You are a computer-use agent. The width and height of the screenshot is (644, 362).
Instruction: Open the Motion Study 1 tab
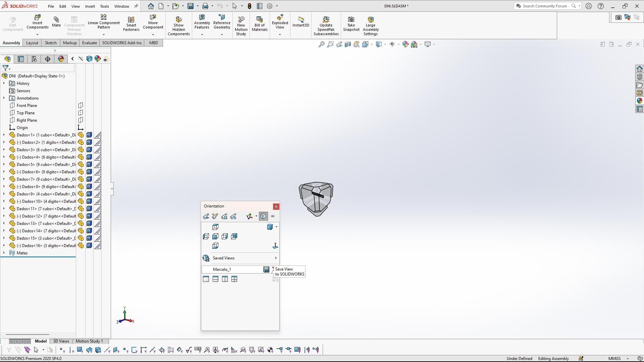(89, 341)
